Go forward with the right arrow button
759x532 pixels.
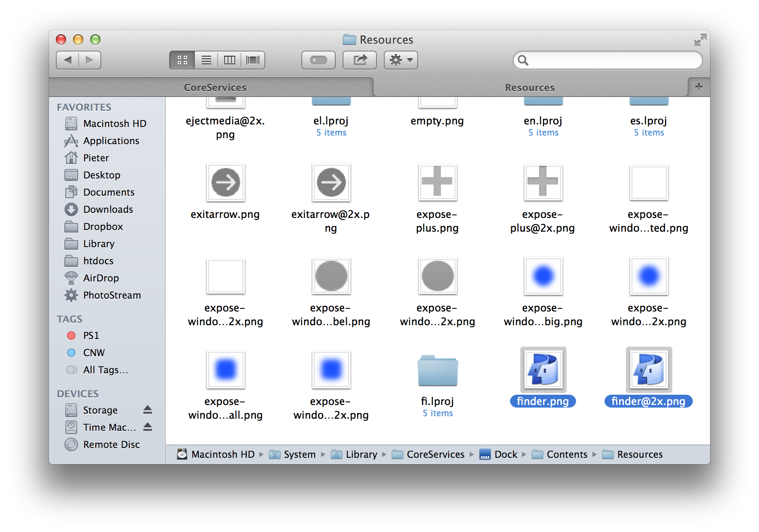point(90,60)
